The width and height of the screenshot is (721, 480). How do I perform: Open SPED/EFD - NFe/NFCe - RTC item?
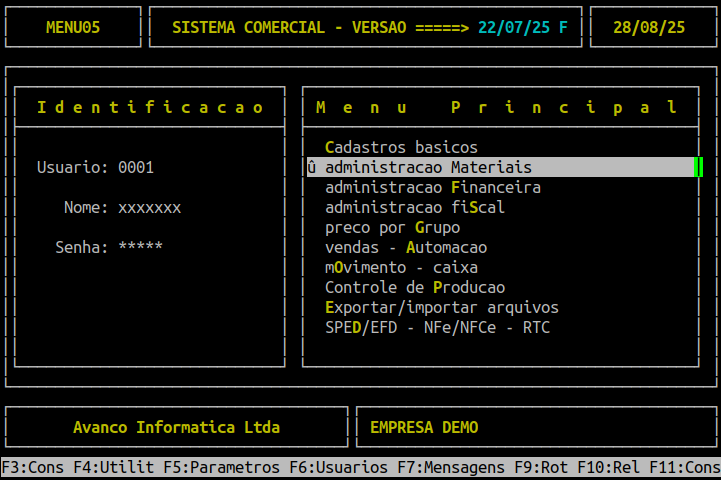point(437,327)
